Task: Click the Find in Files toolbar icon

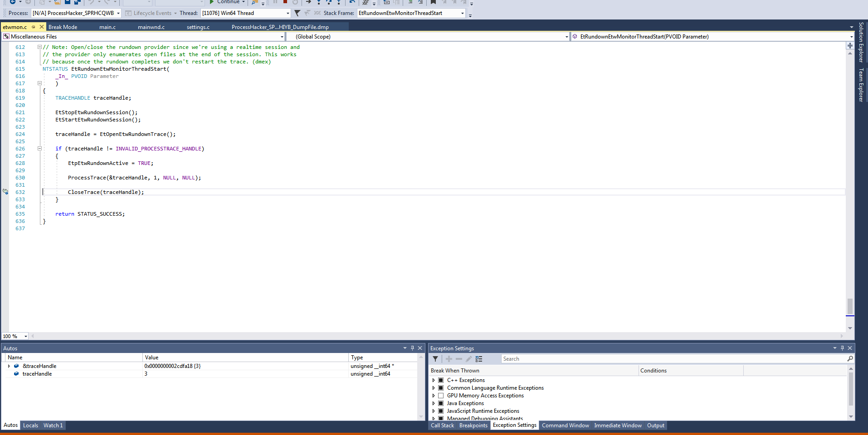Action: point(255,2)
